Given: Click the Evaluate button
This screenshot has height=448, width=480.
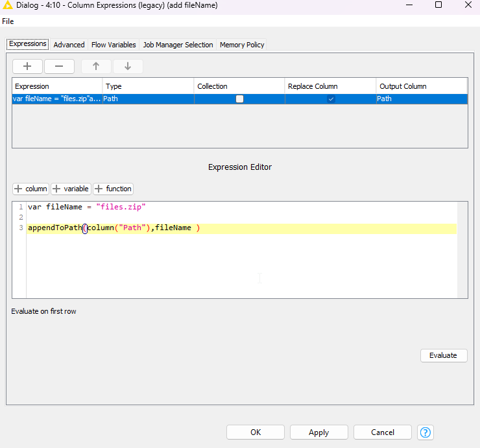Looking at the screenshot, I should tap(444, 355).
